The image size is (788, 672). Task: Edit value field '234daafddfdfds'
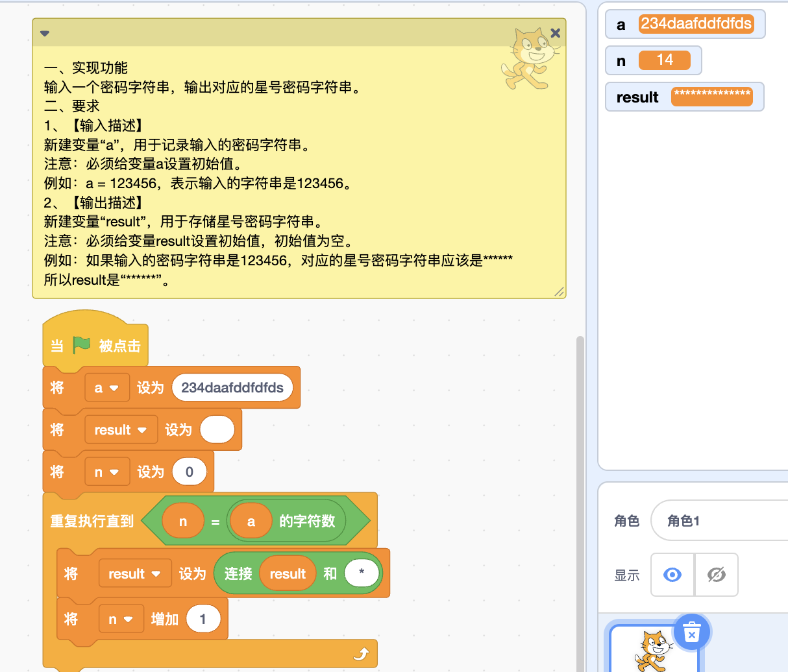232,388
